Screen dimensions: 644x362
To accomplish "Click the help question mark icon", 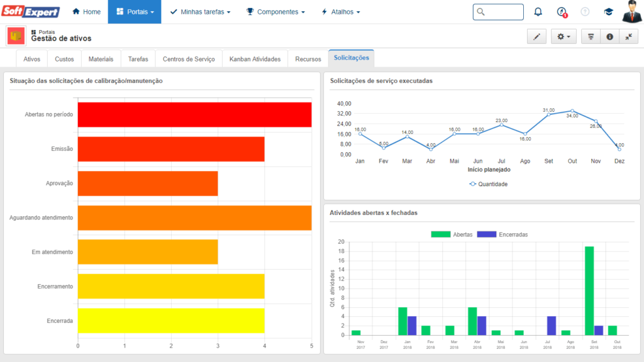I will point(585,12).
